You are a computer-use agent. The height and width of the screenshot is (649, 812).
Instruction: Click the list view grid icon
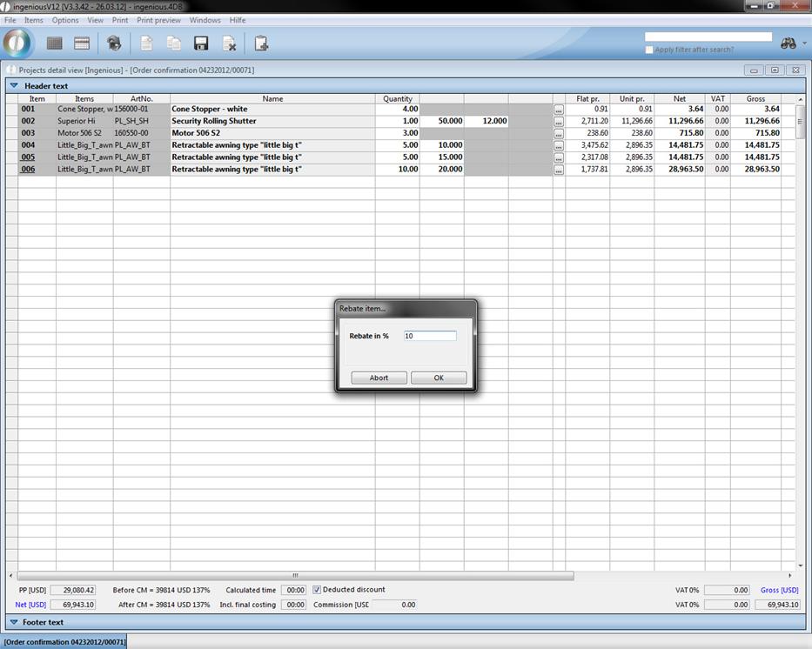(x=55, y=43)
